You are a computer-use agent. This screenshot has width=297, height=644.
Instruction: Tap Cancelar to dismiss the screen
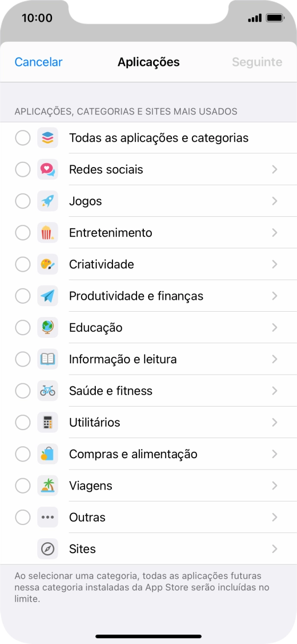[38, 62]
